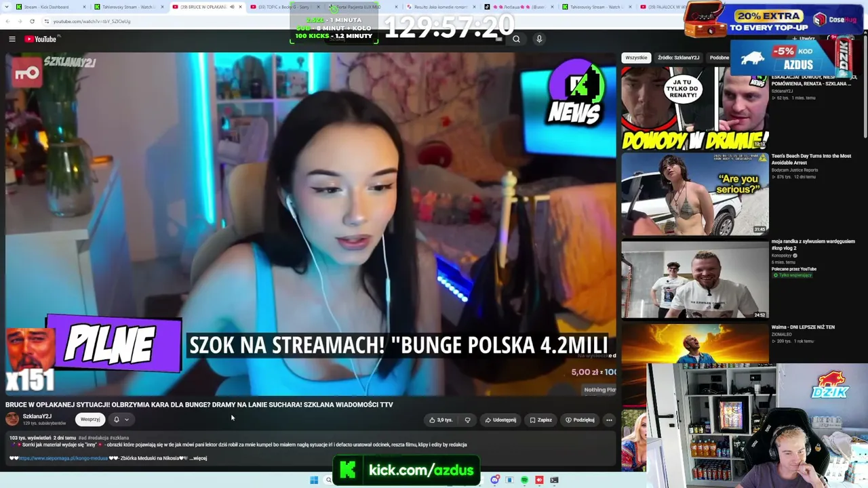Click the browser address bar URL
Viewport: 868px width, 488px height.
92,21
